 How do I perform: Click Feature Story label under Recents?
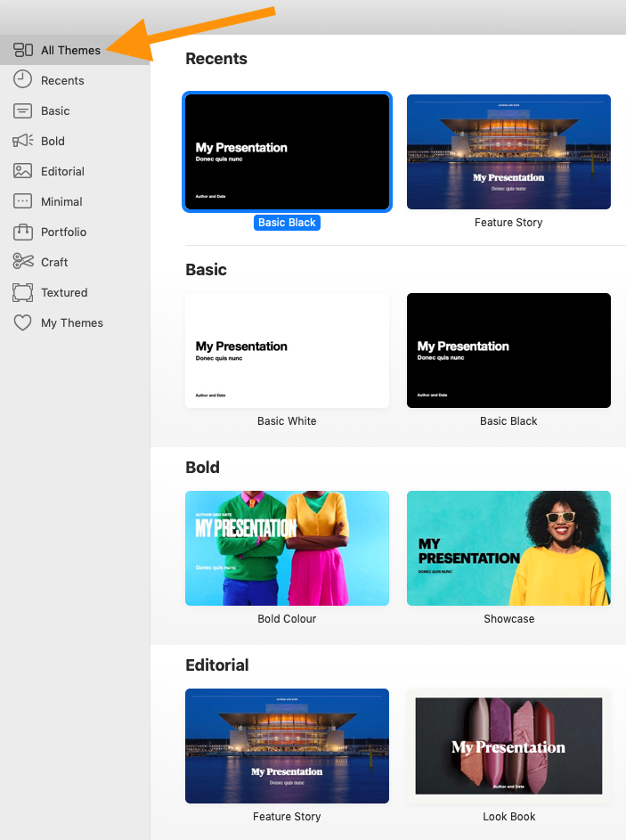click(508, 223)
